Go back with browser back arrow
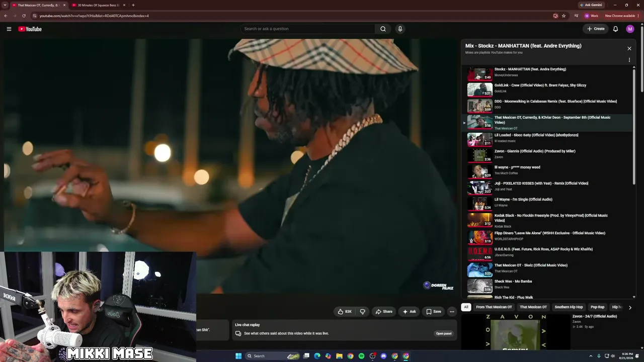The image size is (644, 362). click(6, 16)
